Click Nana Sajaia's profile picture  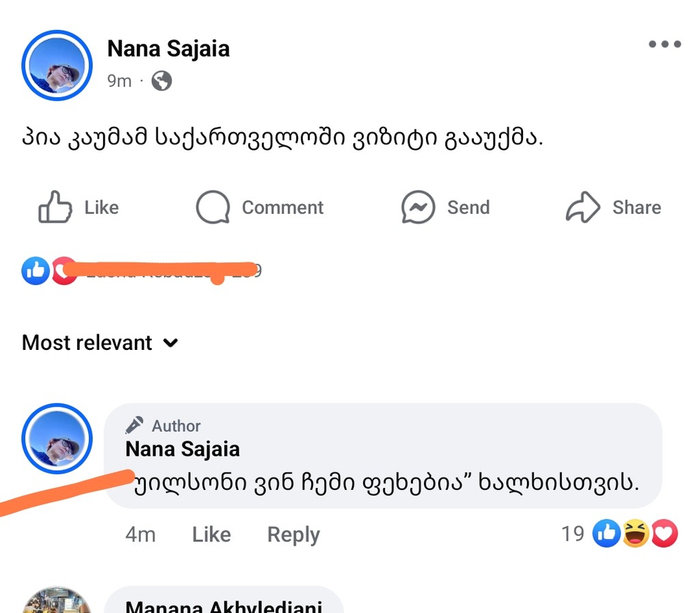point(57,65)
